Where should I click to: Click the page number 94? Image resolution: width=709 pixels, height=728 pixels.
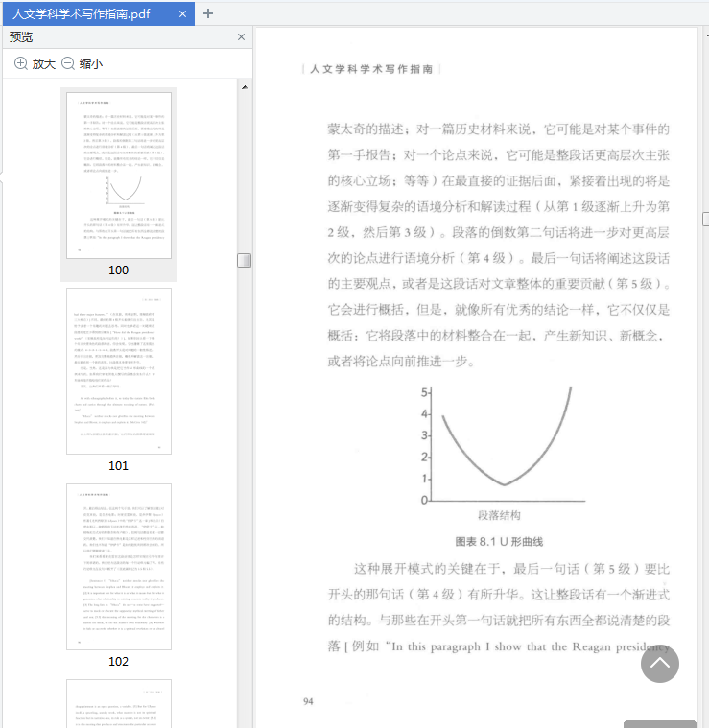308,701
